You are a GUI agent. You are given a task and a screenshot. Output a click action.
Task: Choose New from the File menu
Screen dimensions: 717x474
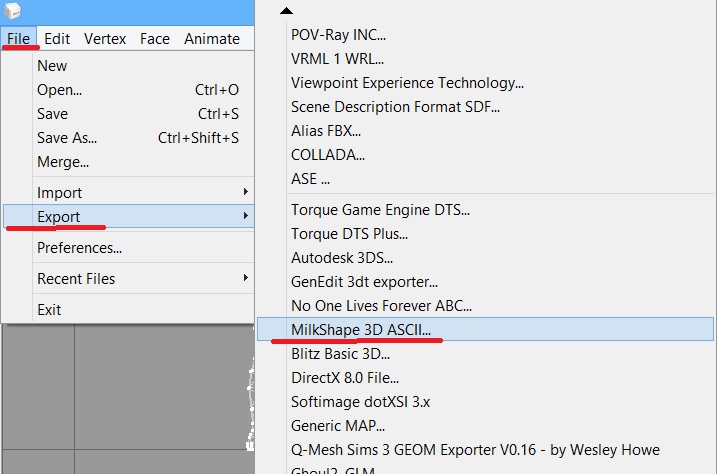tap(52, 66)
